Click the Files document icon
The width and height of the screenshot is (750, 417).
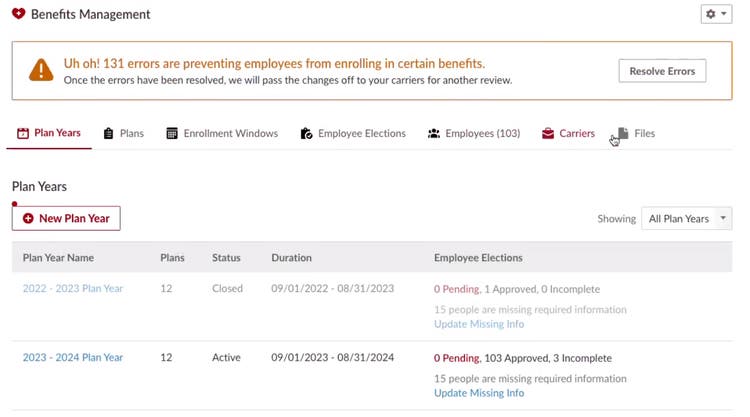click(x=623, y=133)
